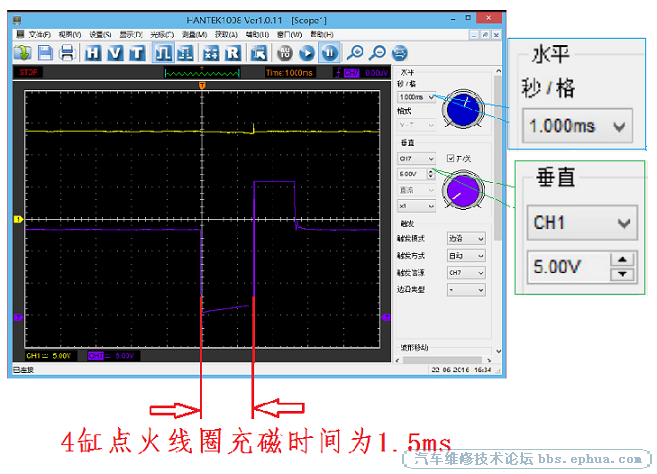The width and height of the screenshot is (657, 474).
Task: Click scroll-down arrow of panel scrollbar
Action: (x=498, y=351)
